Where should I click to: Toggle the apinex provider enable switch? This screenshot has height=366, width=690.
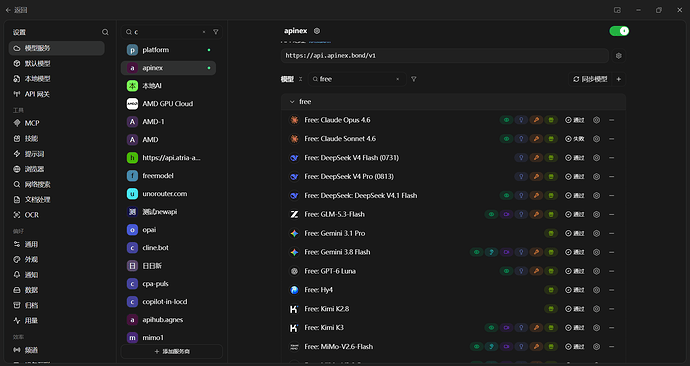(x=619, y=31)
